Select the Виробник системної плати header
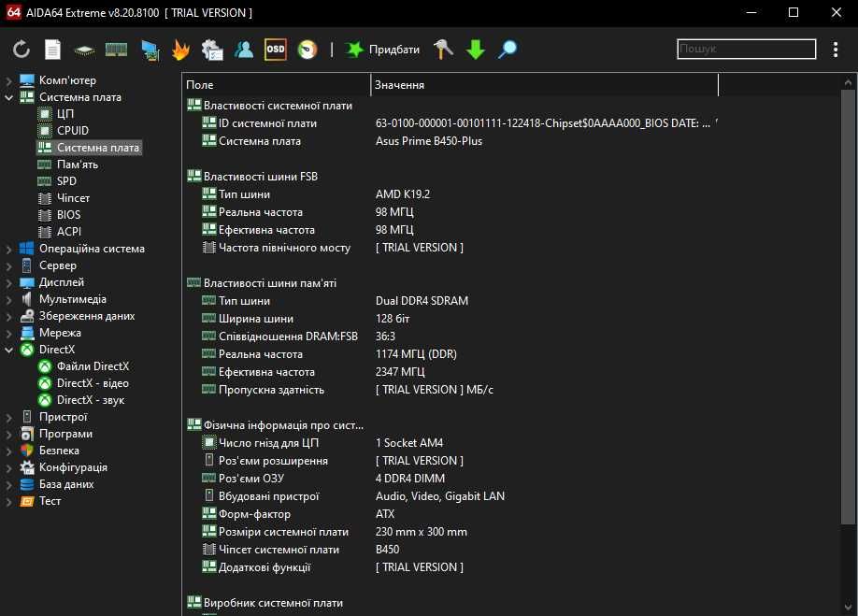The image size is (858, 616). tap(265, 603)
